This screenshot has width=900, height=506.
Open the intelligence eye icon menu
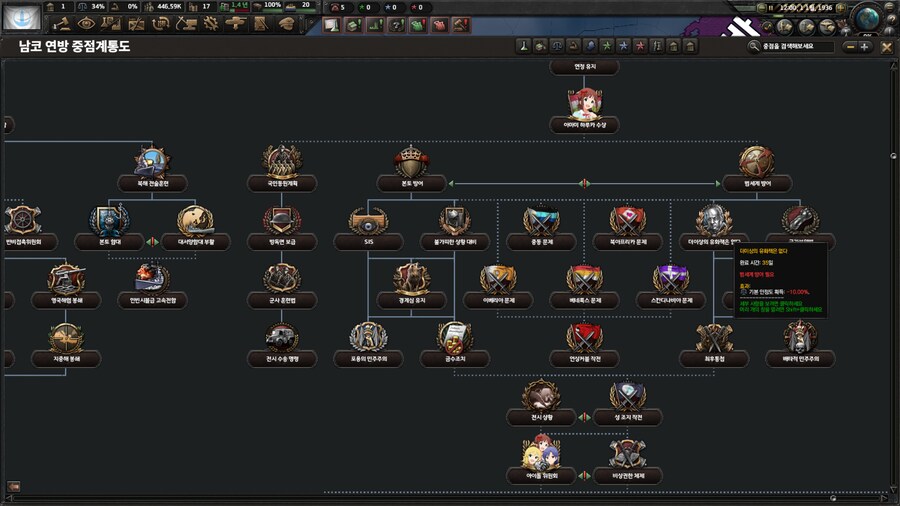click(86, 23)
